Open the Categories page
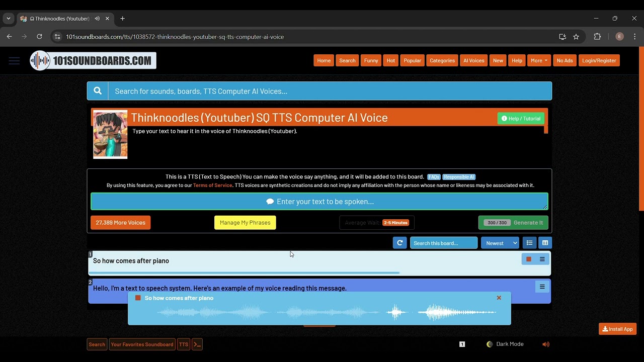The width and height of the screenshot is (644, 362). [442, 60]
